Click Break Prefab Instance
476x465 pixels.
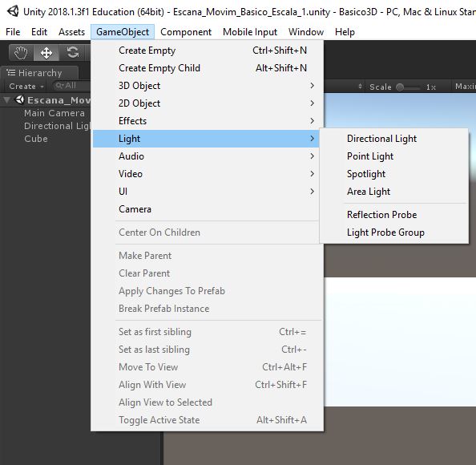coord(206,309)
